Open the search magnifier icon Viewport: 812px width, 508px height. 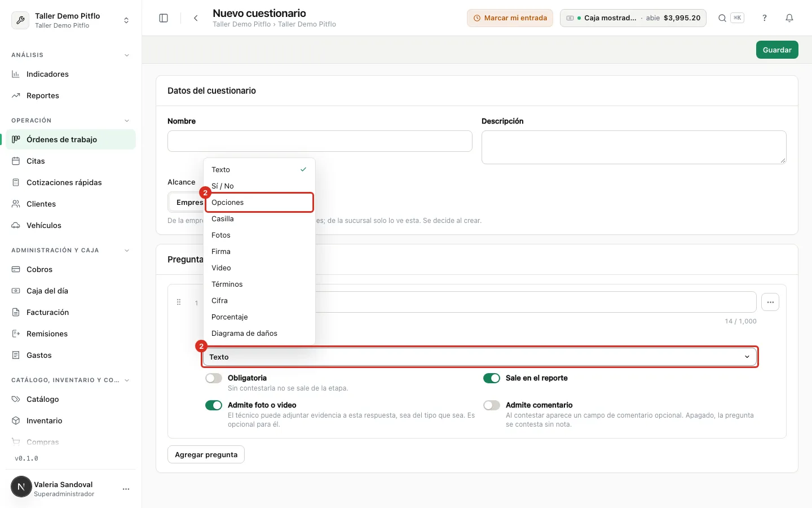tap(722, 18)
